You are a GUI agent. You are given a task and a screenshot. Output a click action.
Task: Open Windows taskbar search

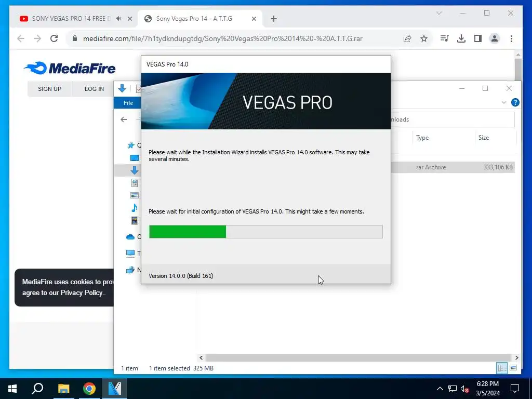click(x=37, y=389)
